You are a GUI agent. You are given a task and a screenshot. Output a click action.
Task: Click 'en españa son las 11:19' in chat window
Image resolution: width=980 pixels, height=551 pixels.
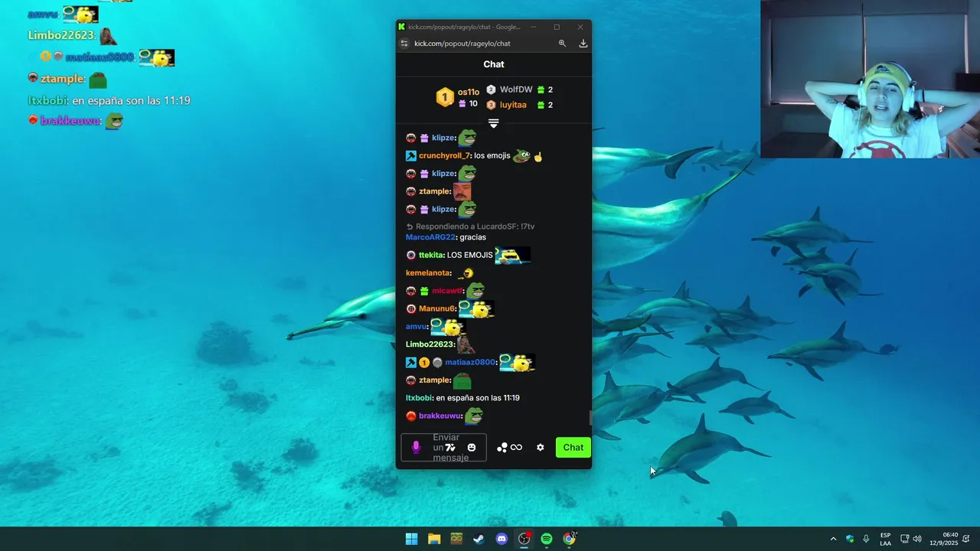[478, 398]
